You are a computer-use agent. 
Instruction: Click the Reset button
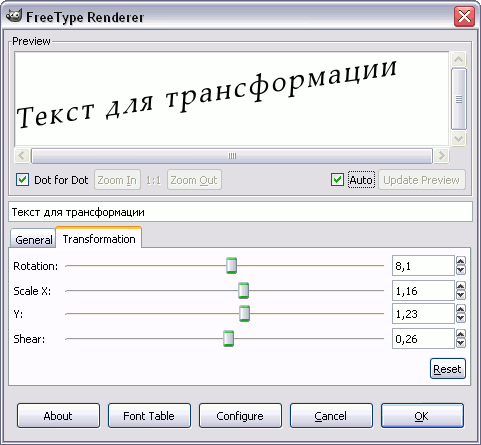click(447, 369)
